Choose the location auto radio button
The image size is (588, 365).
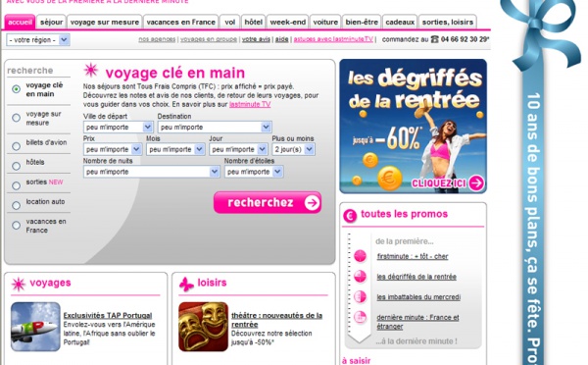click(16, 205)
